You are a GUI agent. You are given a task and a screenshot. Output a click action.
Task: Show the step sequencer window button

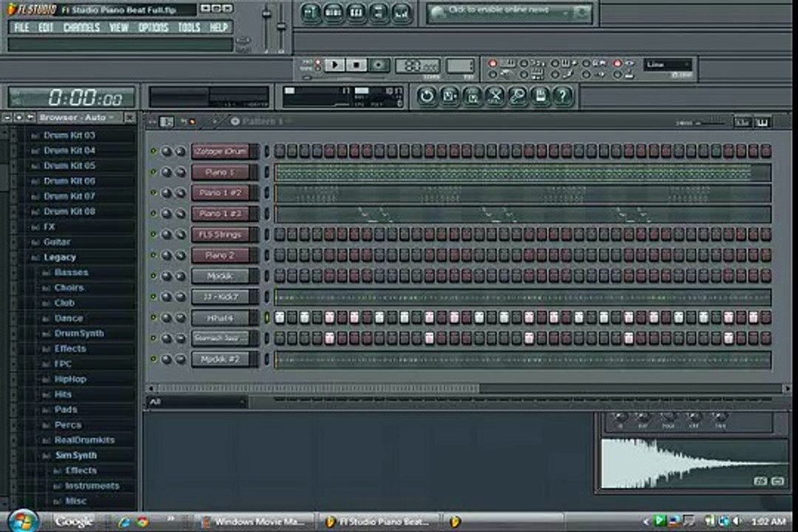[x=333, y=13]
